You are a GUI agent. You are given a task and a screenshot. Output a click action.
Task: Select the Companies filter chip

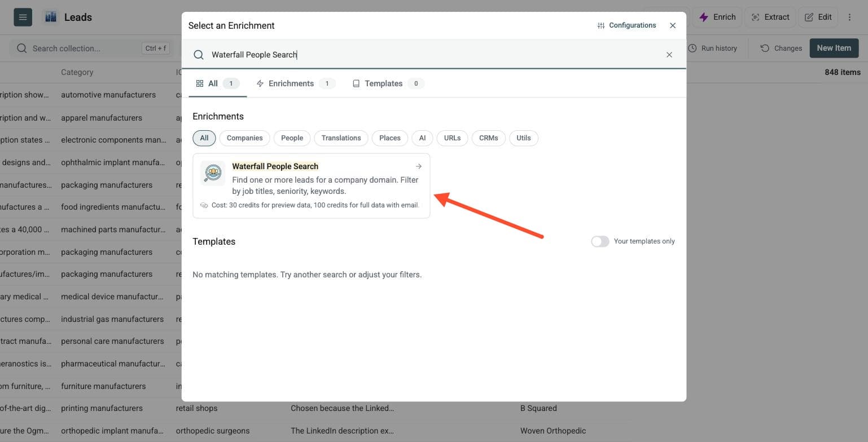tap(245, 138)
